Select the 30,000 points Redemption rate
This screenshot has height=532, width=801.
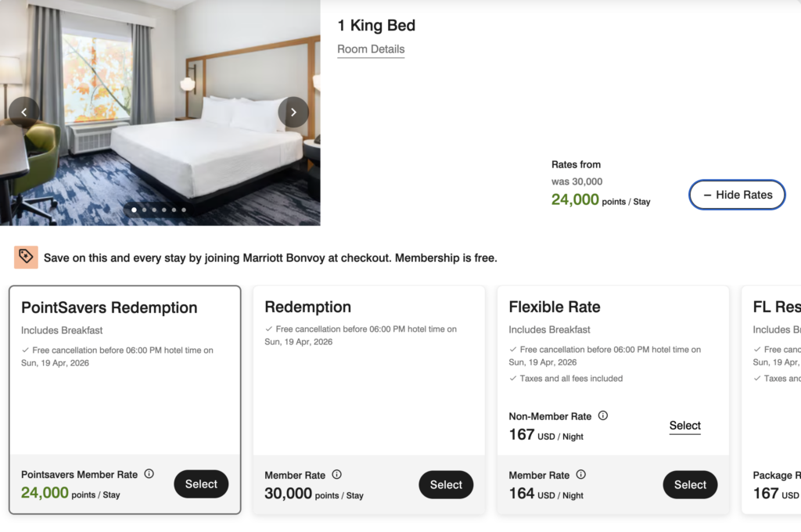click(446, 484)
